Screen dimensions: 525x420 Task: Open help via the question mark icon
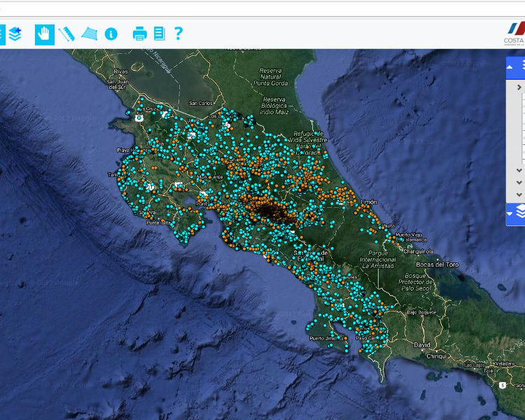(x=178, y=34)
